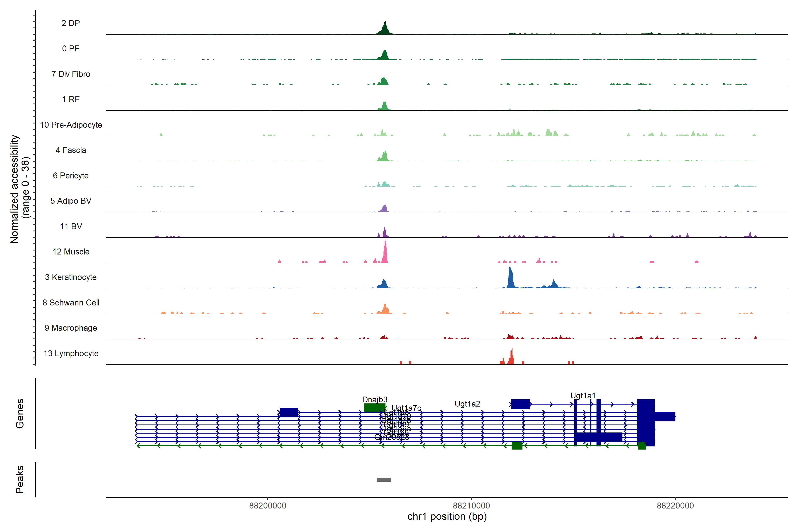
Task: Click the 88210000 axis tick label
Action: click(471, 506)
